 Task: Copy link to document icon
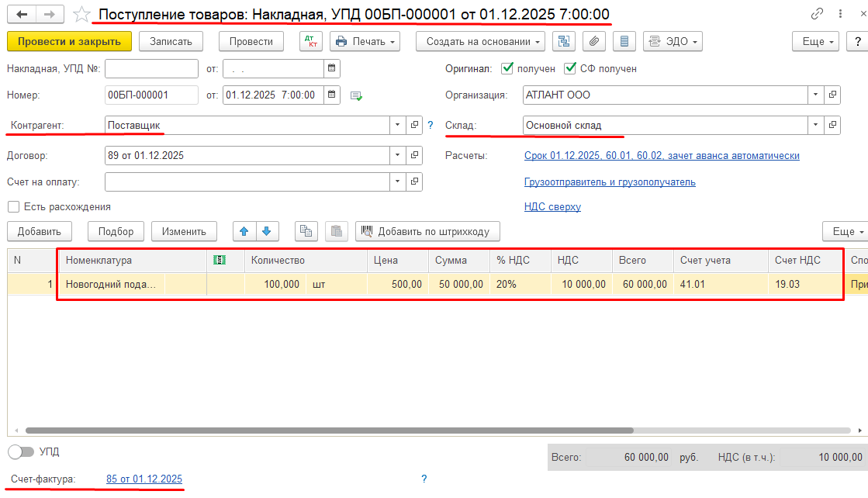[817, 14]
